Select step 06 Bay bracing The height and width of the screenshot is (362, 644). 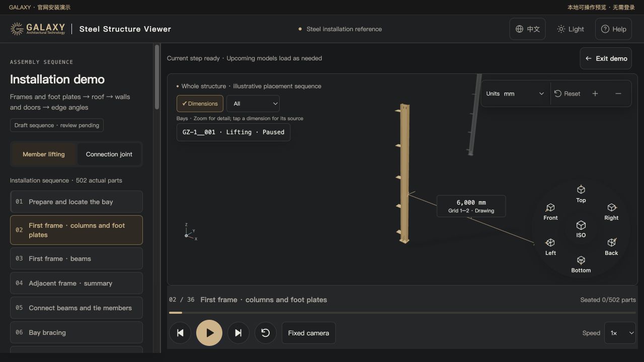pos(76,332)
